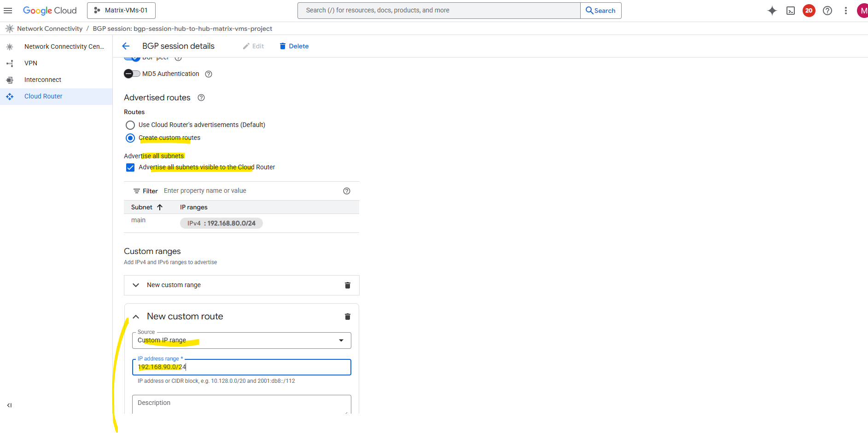The height and width of the screenshot is (433, 868).
Task: Delete the New custom route entry
Action: pyautogui.click(x=348, y=317)
